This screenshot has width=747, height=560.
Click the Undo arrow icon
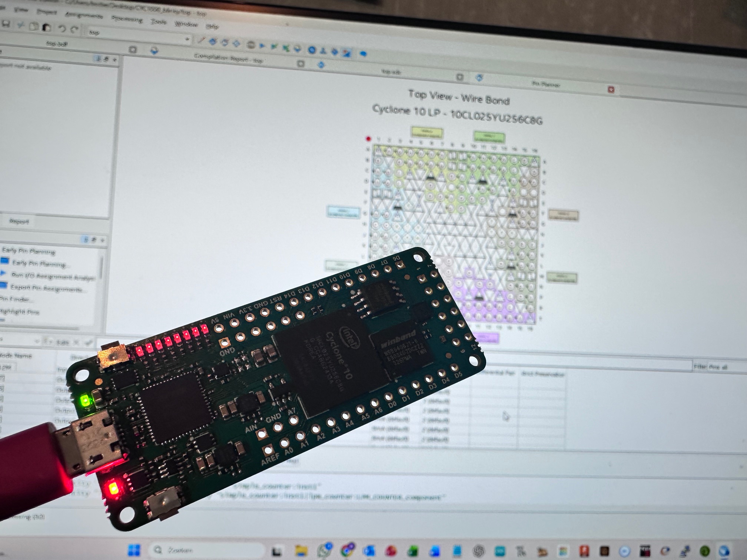(x=62, y=28)
